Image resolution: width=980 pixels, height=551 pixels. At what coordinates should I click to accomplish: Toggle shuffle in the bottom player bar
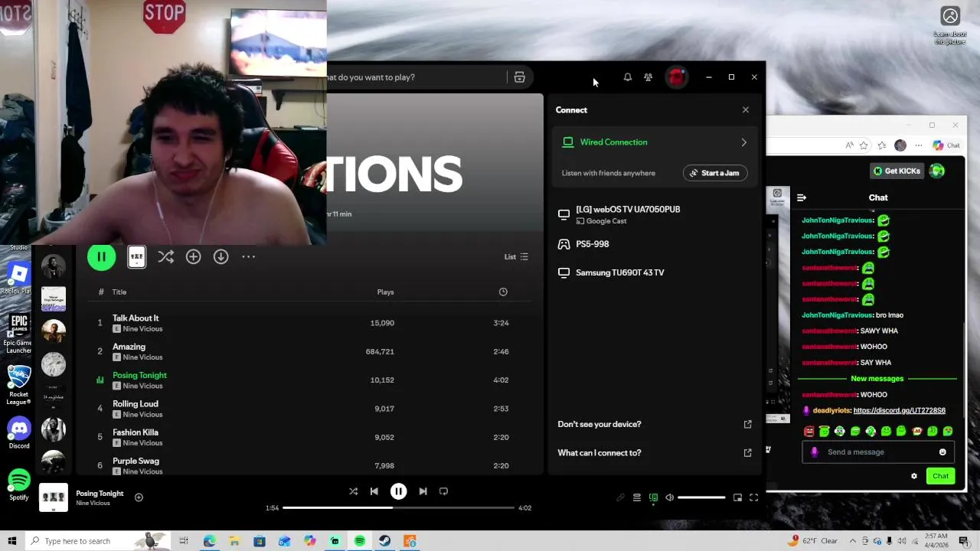pos(353,491)
